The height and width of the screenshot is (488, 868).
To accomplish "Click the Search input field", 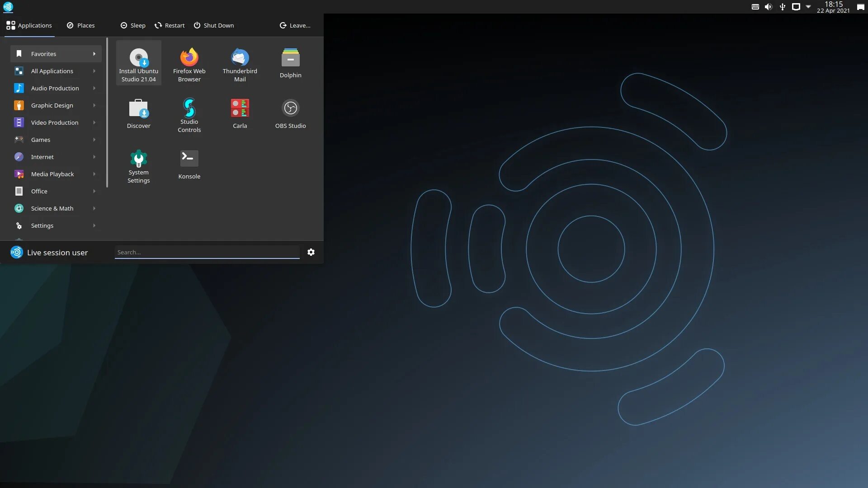I will tap(207, 252).
